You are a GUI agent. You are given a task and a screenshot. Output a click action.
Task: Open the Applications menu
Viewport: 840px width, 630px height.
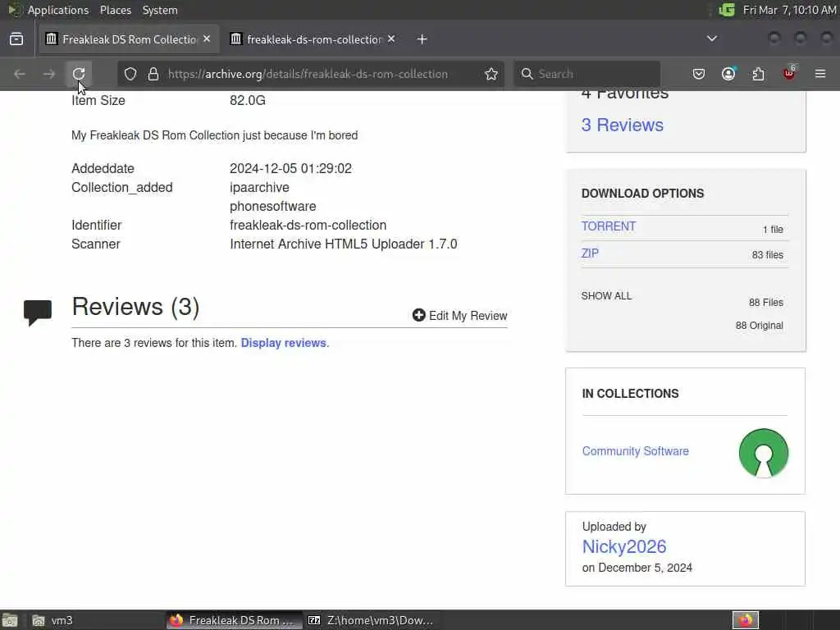point(58,10)
